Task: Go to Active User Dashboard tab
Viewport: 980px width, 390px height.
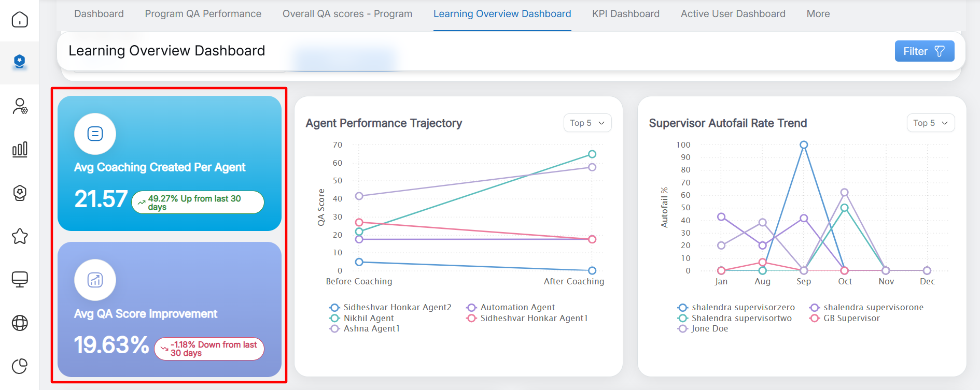Action: 733,14
